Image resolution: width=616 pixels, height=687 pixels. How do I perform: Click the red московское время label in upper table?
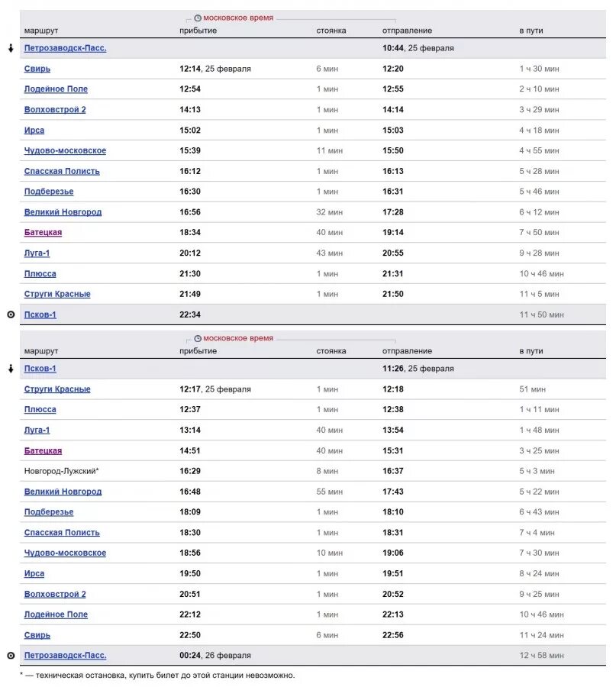pos(238,18)
